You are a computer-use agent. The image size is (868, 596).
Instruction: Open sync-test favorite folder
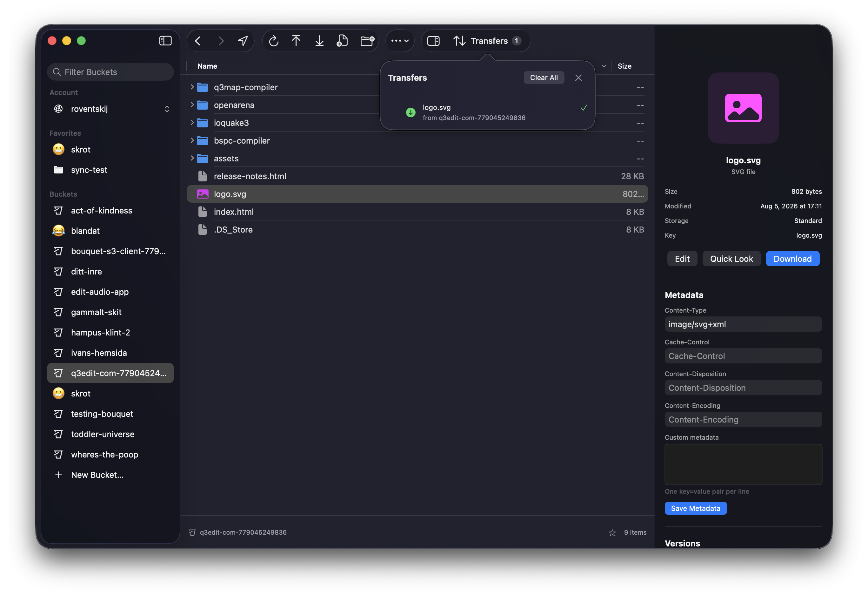coord(110,170)
